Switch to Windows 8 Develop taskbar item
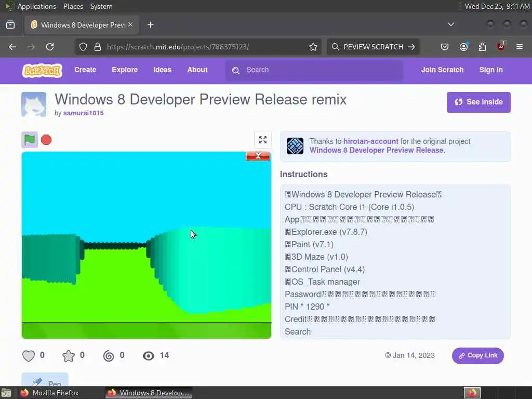 coord(149,393)
